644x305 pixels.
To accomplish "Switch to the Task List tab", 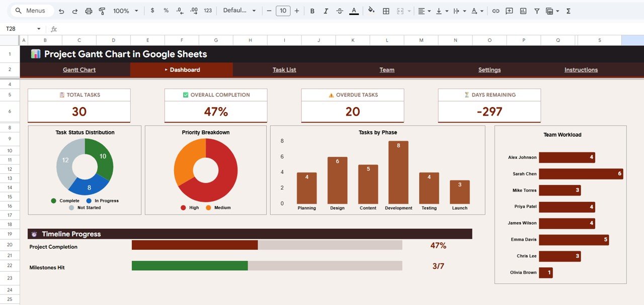I will tap(284, 70).
